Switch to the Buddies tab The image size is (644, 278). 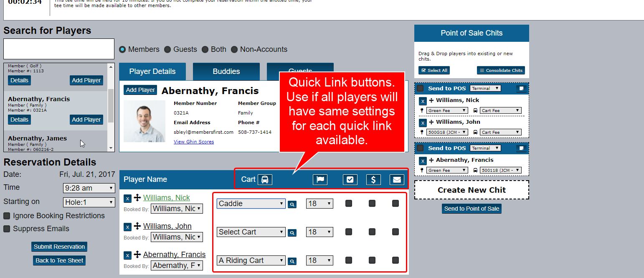226,71
